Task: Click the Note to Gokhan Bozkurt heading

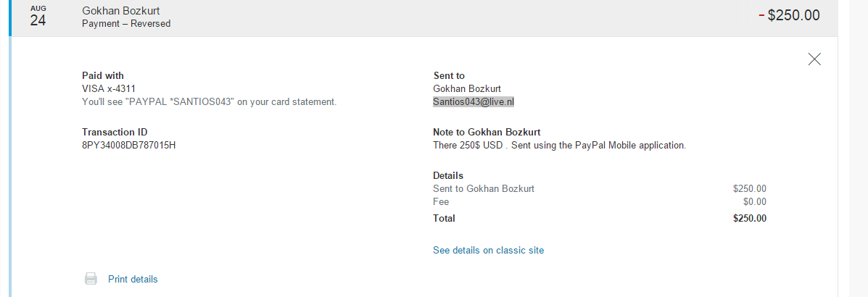Action: (487, 132)
